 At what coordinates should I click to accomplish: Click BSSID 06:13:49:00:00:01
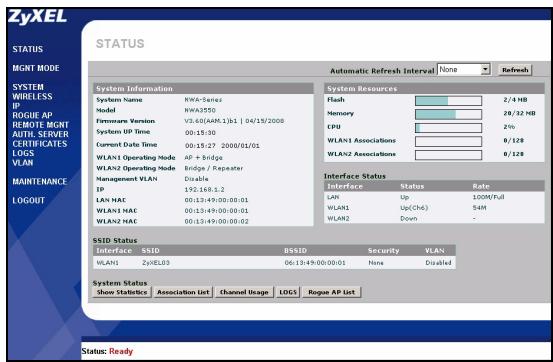[315, 263]
